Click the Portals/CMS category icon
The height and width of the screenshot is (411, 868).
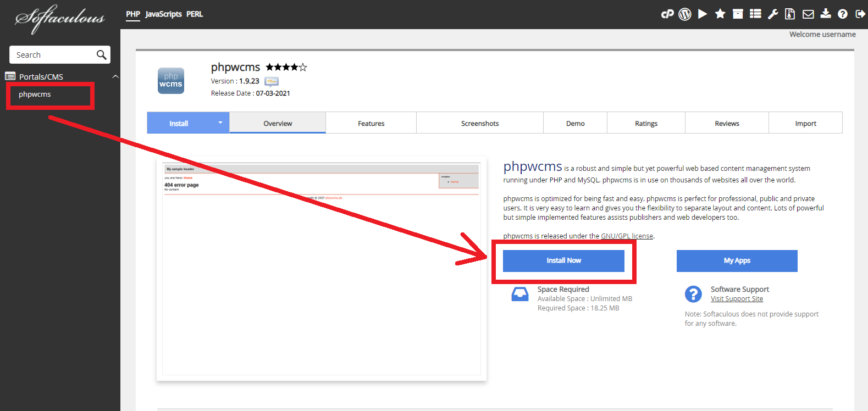10,76
